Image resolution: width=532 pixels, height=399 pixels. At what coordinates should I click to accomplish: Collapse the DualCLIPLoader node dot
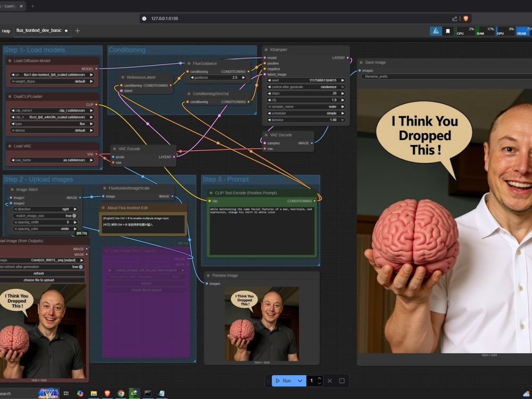(x=10, y=96)
